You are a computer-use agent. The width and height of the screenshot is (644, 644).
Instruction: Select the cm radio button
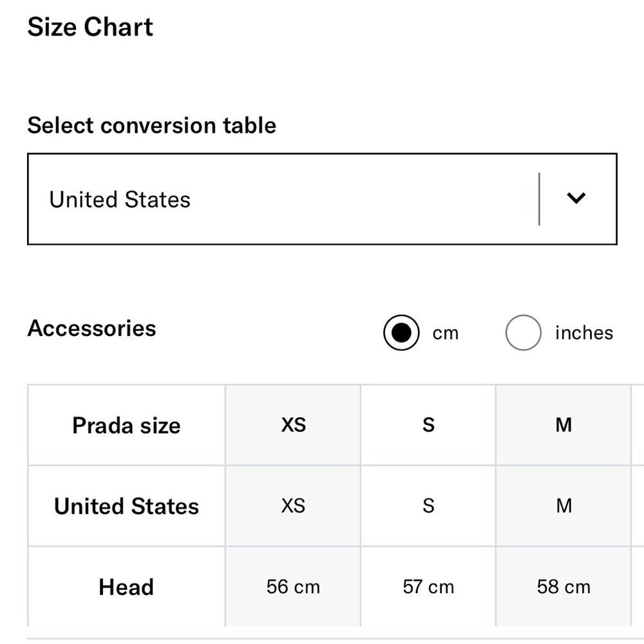[x=401, y=333]
